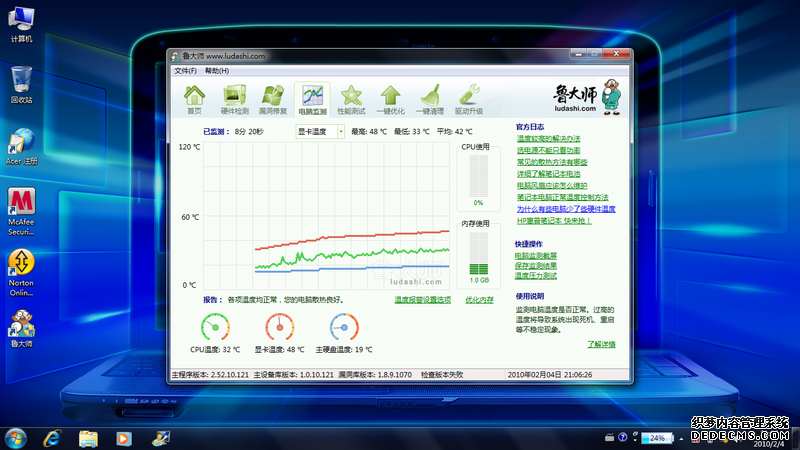Click the 鲁大师 ludashi.com logo
This screenshot has height=450, width=800.
coord(587,97)
